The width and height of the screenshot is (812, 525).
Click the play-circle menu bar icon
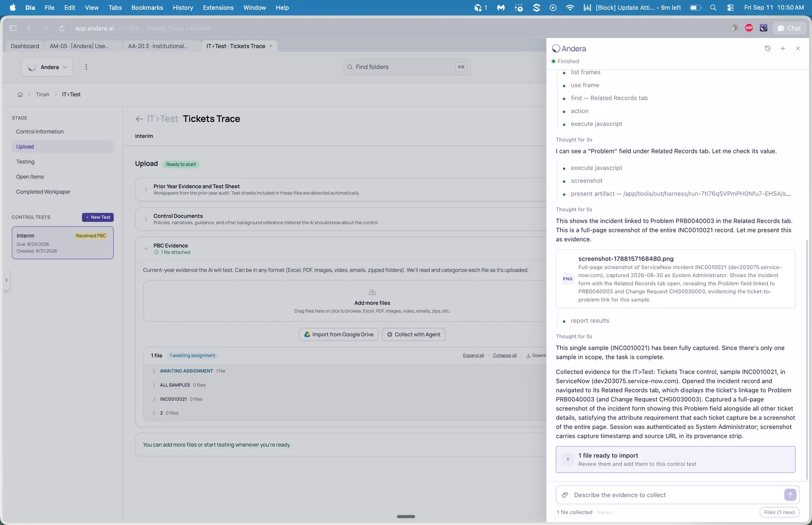point(553,8)
